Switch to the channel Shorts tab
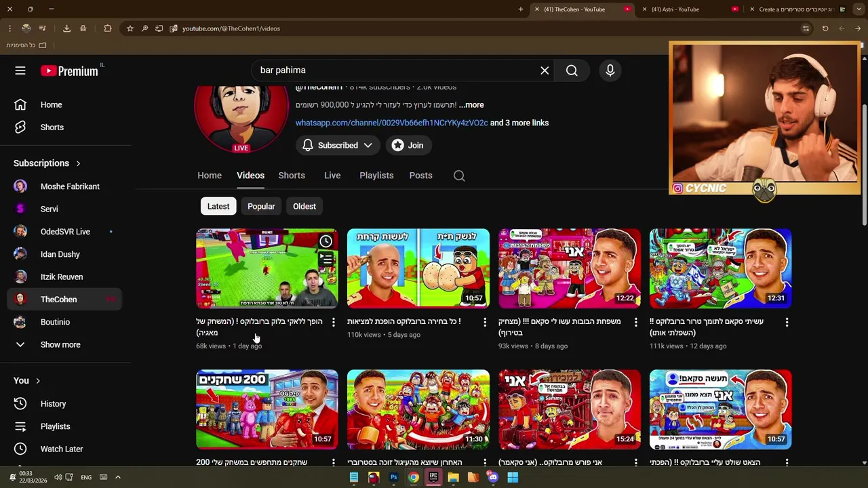Image resolution: width=868 pixels, height=488 pixels. point(292,176)
